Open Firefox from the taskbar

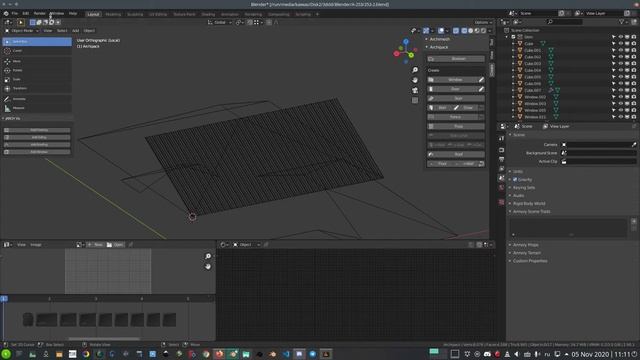(219, 354)
